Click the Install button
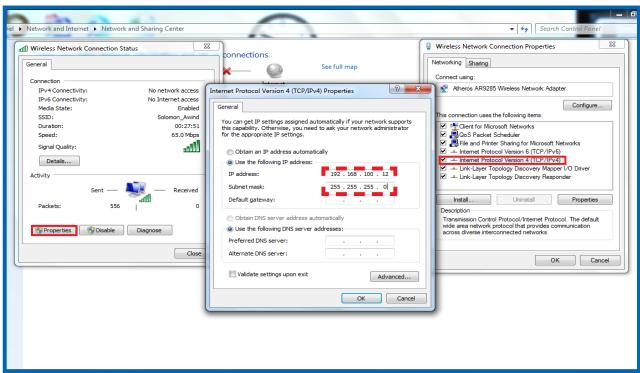The height and width of the screenshot is (373, 640). click(x=464, y=200)
